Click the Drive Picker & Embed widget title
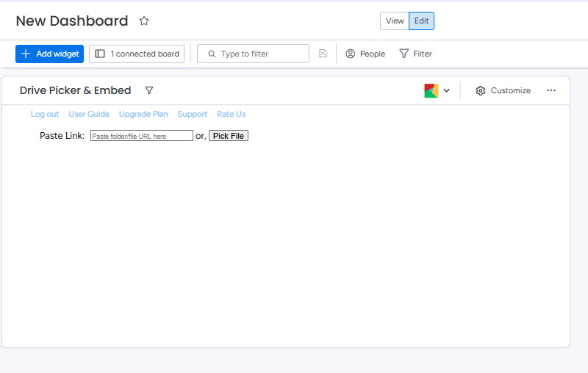Screen dimensions: 588x373 pos(76,90)
